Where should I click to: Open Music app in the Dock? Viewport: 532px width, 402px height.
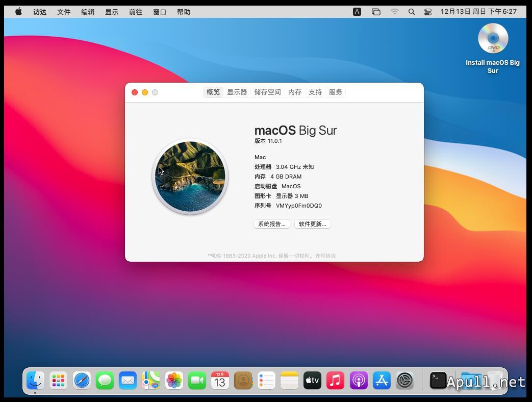coord(336,380)
